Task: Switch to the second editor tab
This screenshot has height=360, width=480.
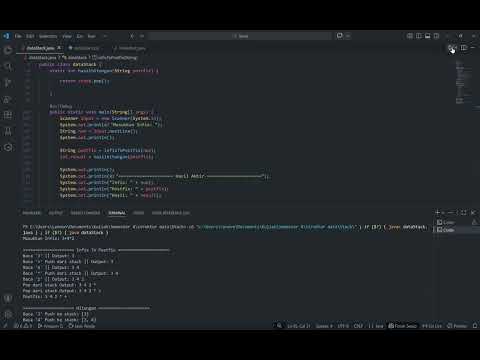Action: [85, 48]
